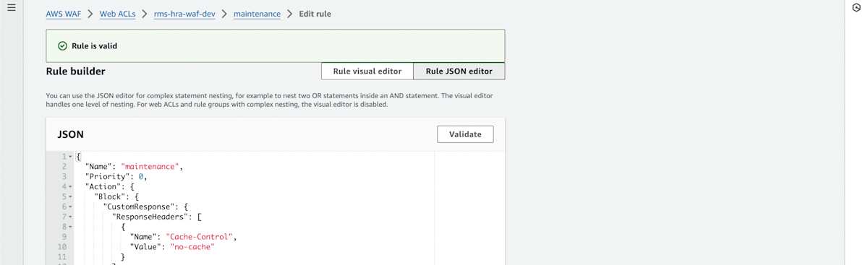This screenshot has width=868, height=265.
Task: Open the hexagon help panel icon
Action: click(x=856, y=8)
